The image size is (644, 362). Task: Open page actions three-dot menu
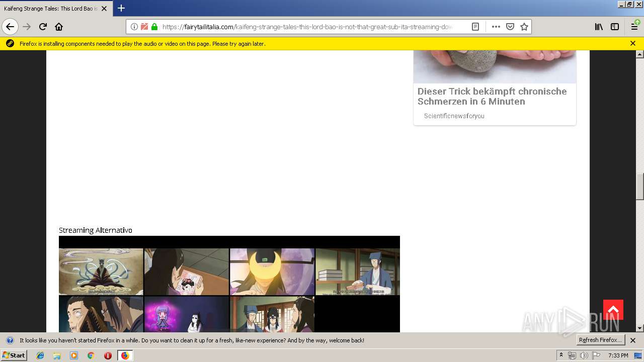pos(496,27)
